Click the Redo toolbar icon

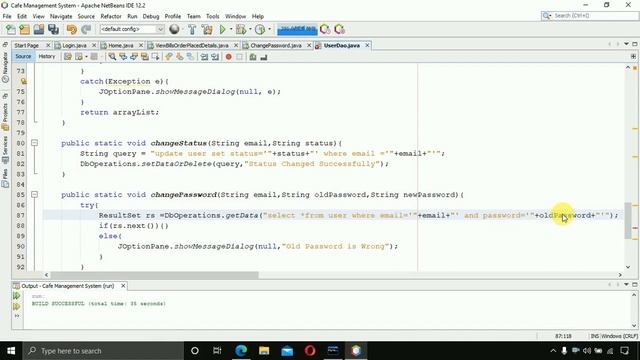(x=86, y=29)
